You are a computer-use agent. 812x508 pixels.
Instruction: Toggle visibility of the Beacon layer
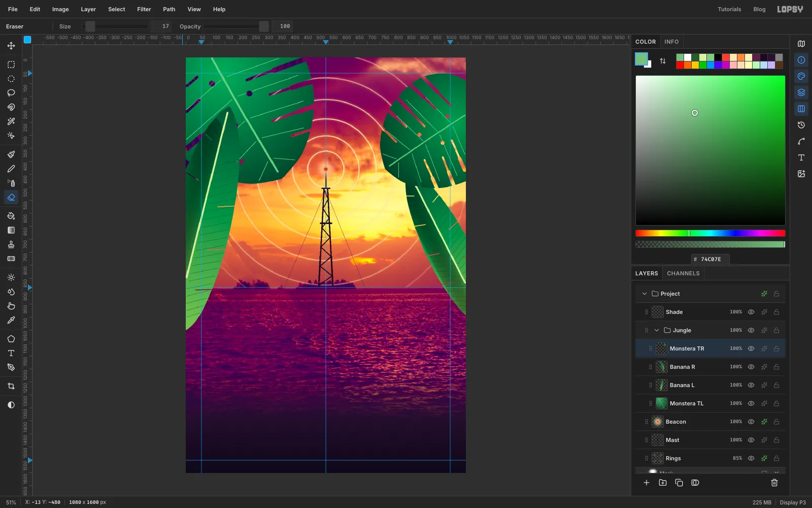pos(751,422)
